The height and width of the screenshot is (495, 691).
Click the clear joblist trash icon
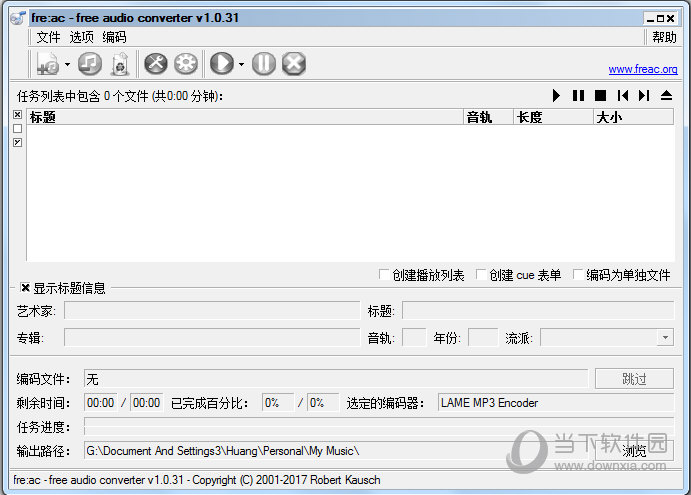tap(120, 64)
